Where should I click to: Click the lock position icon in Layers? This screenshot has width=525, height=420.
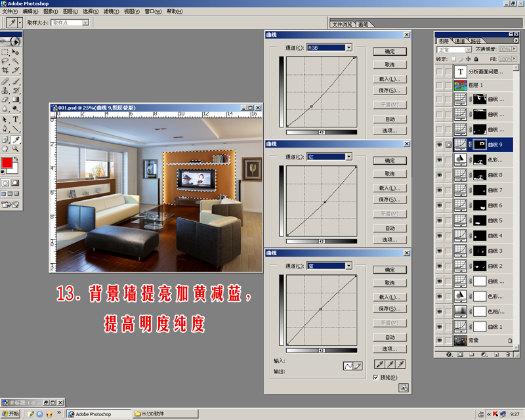tap(469, 59)
